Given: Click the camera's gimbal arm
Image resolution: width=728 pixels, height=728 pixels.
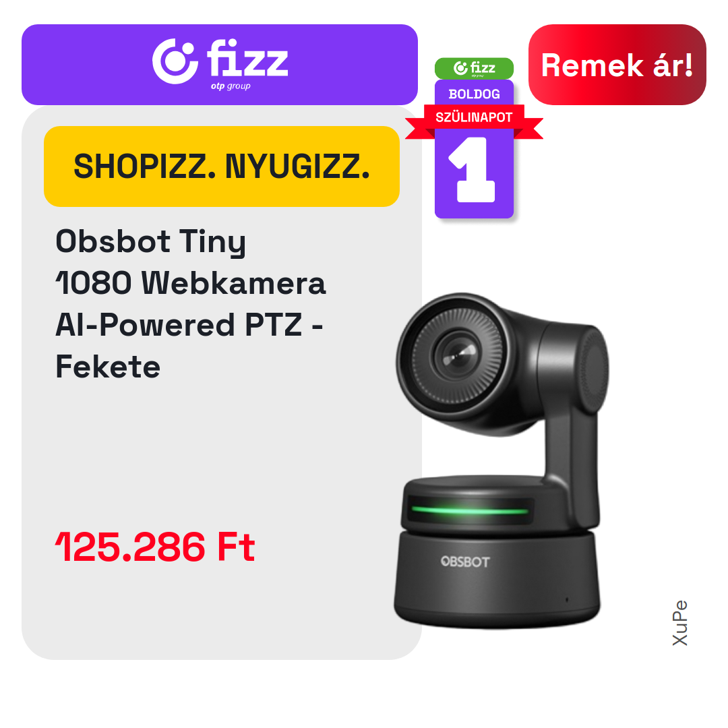Looking at the screenshot, I should [572, 418].
